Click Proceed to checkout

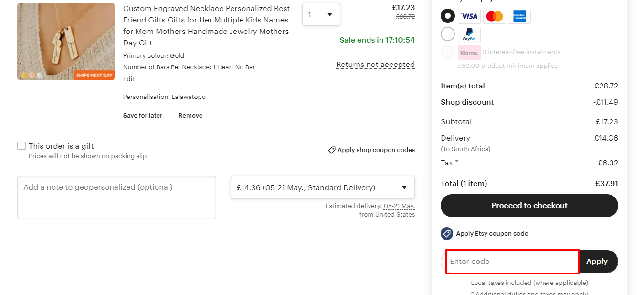529,206
